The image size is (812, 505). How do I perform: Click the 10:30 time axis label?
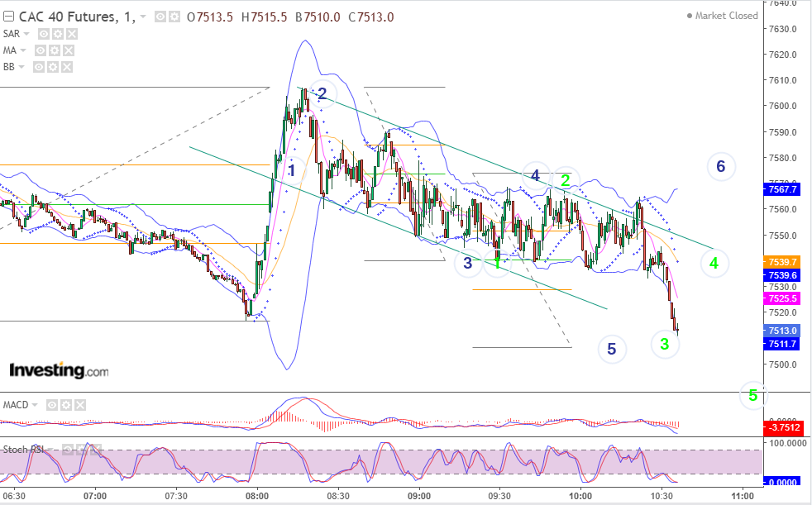[662, 496]
